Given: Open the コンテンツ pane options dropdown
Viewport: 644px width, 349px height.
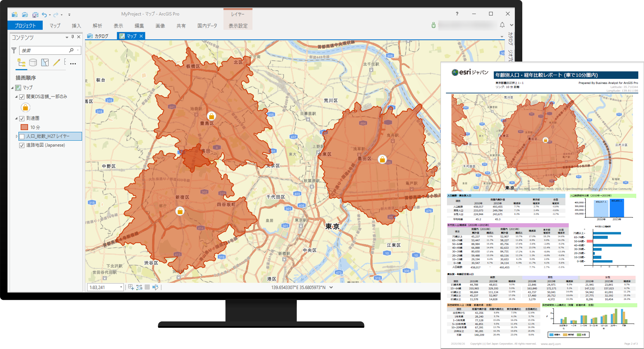Looking at the screenshot, I should [67, 37].
